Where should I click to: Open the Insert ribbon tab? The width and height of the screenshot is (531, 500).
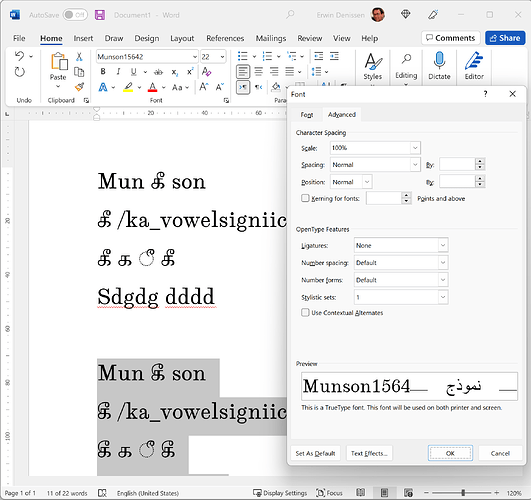(x=83, y=38)
